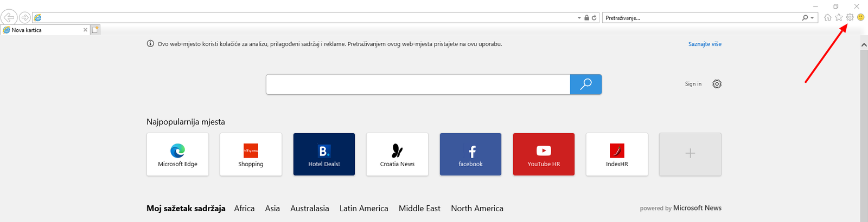Click the Saznajte više link
The width and height of the screenshot is (868, 222).
[x=705, y=44]
